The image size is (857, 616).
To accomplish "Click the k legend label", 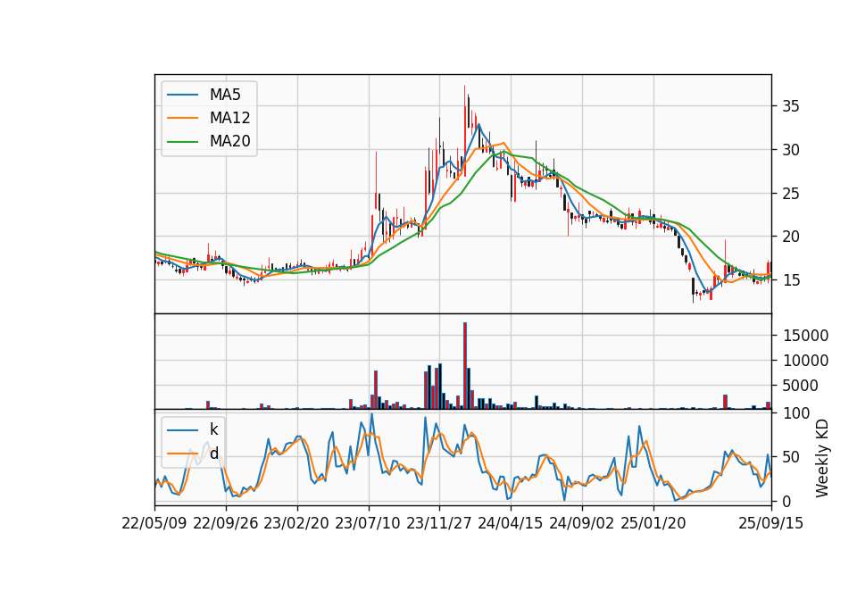I will (x=213, y=429).
